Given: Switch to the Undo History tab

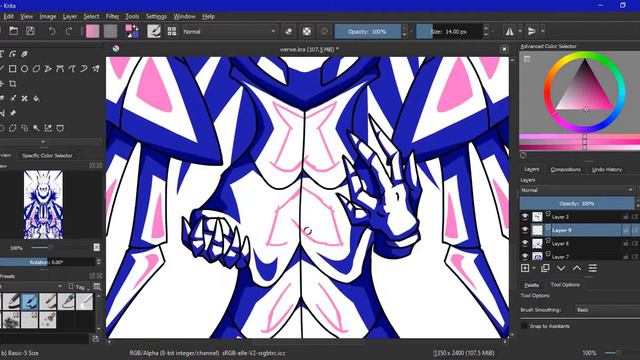Looking at the screenshot, I should [607, 169].
